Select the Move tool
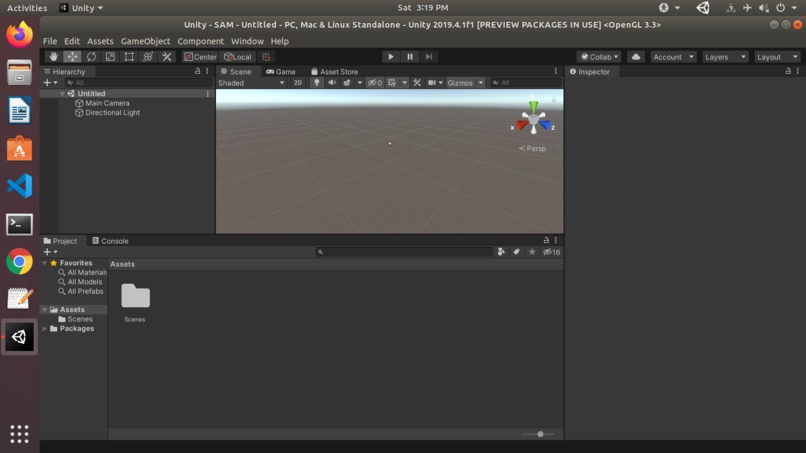 (72, 57)
